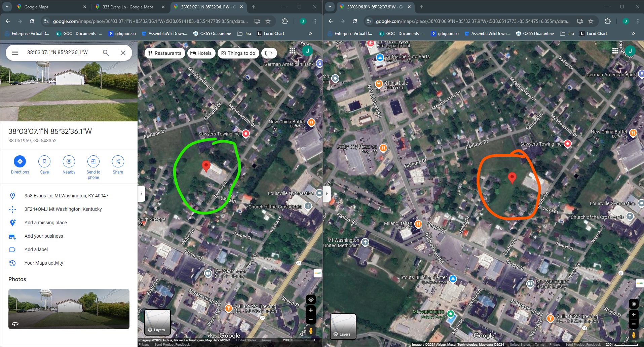644x347 pixels.
Task: Click Add a missing place link
Action: (x=46, y=223)
